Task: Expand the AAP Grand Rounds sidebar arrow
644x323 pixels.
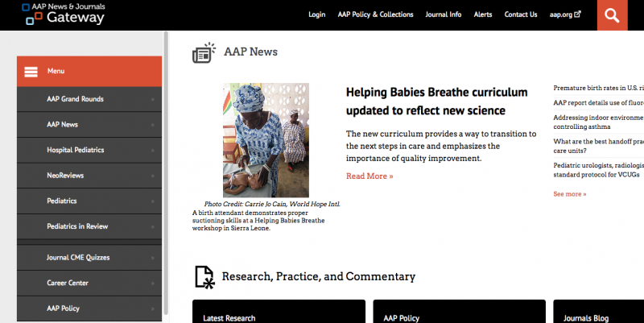Action: (152, 100)
